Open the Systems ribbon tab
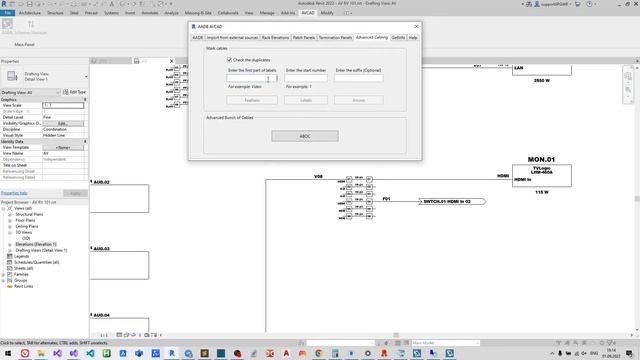 pos(111,13)
